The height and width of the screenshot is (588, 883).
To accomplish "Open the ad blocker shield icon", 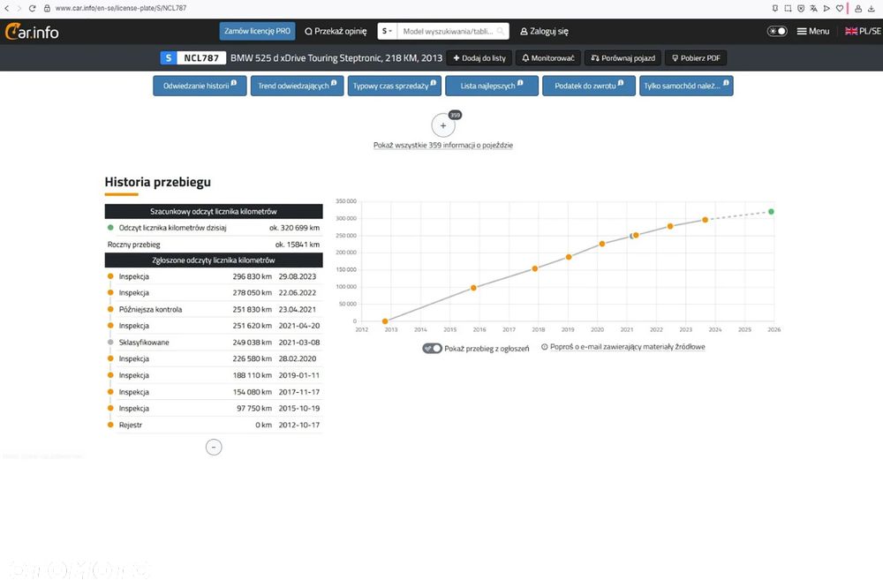I will click(801, 8).
